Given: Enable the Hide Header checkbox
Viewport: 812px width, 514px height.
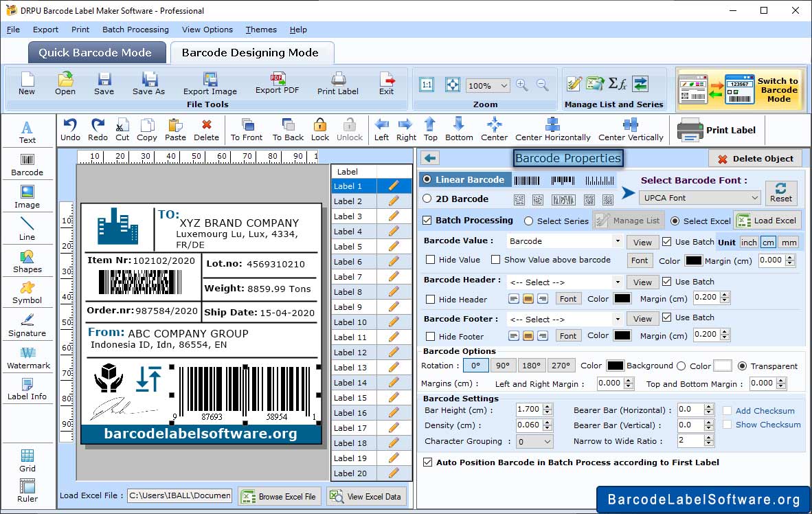Looking at the screenshot, I should point(430,300).
